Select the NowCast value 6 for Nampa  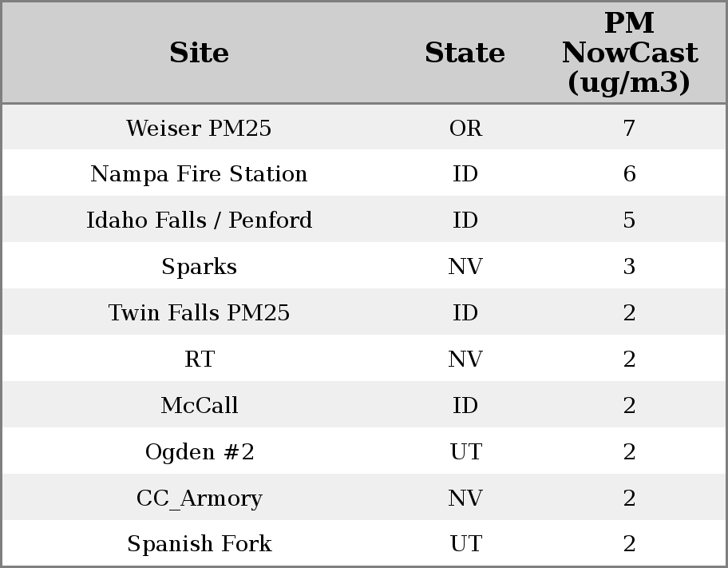pyautogui.click(x=629, y=174)
